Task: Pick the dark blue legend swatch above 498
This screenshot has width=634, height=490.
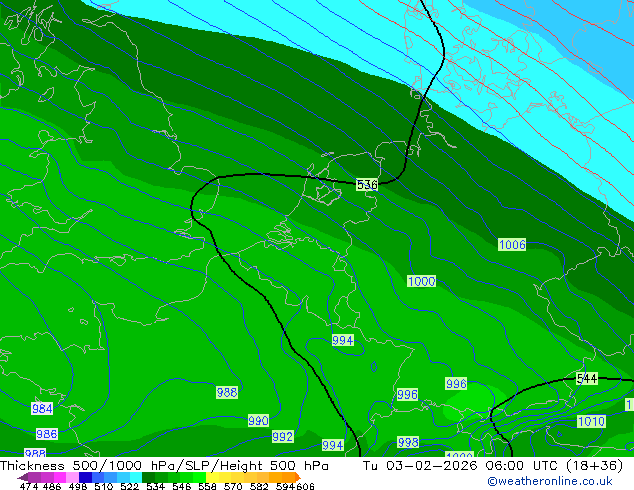Action: coord(85,477)
